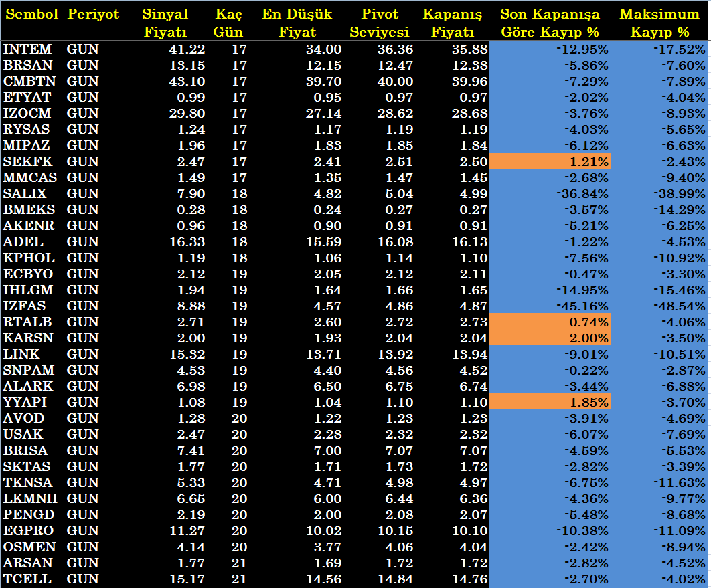The image size is (711, 588).
Task: Click INTEM's -17.52% maximum loss
Action: [x=680, y=49]
